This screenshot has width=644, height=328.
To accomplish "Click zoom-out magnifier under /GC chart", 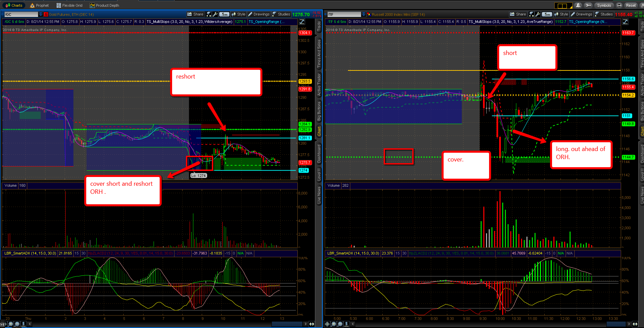I will (x=17, y=324).
